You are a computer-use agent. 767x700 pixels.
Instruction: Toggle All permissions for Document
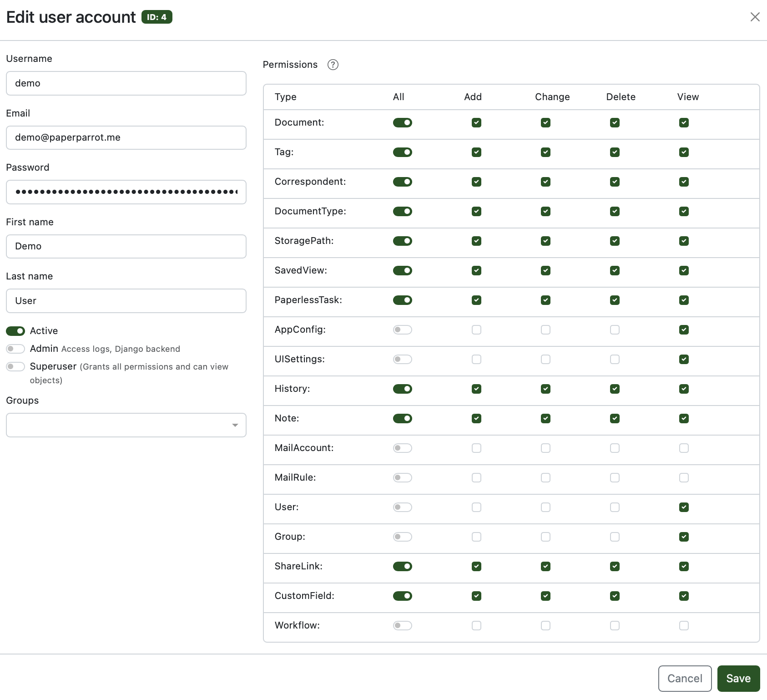click(402, 123)
